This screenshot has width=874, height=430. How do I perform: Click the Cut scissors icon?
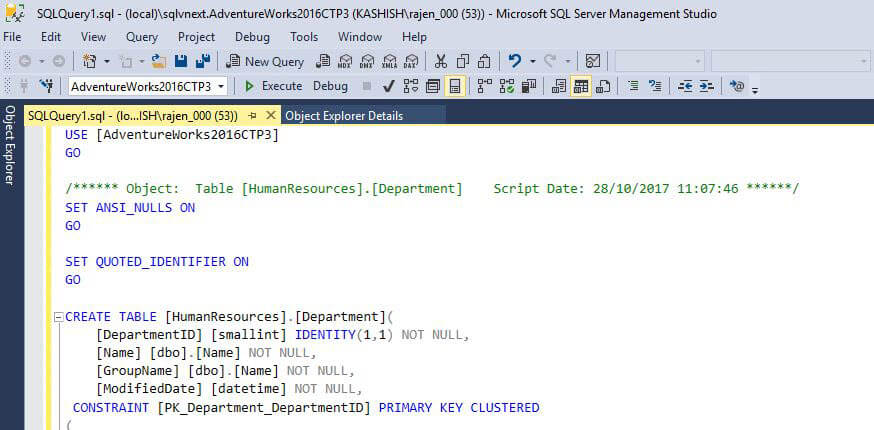coord(441,61)
